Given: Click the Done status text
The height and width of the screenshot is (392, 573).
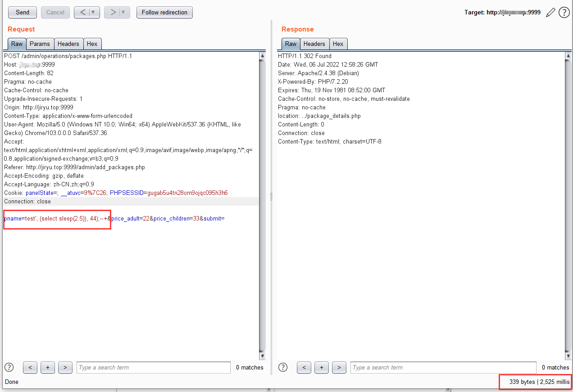Looking at the screenshot, I should click(12, 382).
